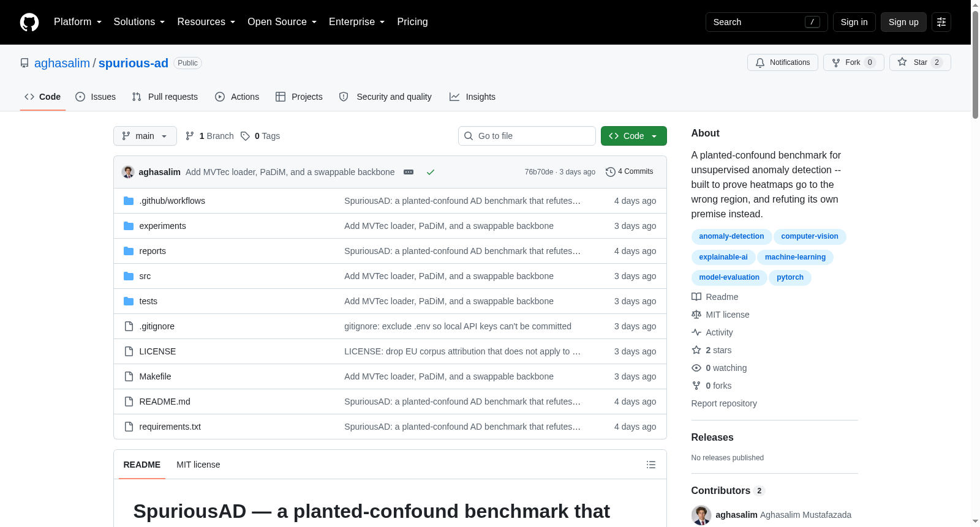The height and width of the screenshot is (527, 980).
Task: Switch to Security and quality tab
Action: 385,97
